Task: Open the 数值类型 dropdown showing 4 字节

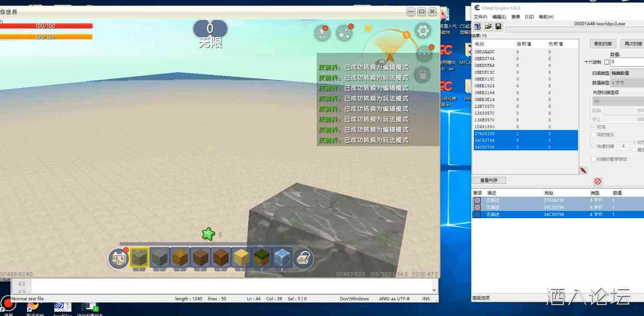Action: click(627, 82)
